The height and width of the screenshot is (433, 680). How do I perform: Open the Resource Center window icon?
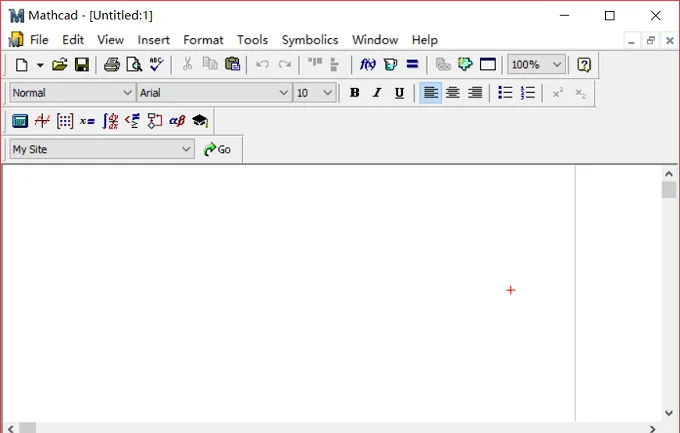point(488,65)
